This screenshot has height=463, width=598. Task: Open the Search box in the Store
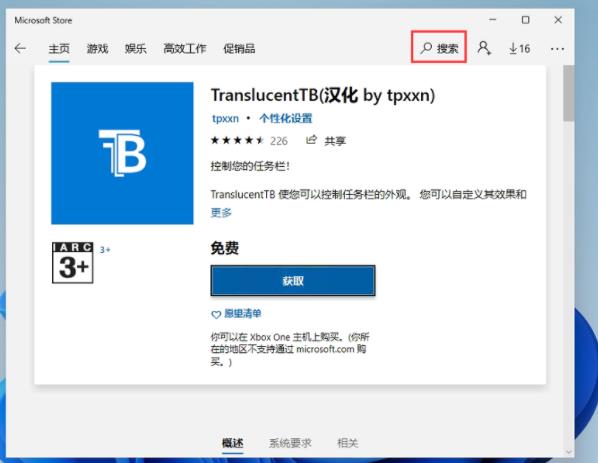(439, 48)
